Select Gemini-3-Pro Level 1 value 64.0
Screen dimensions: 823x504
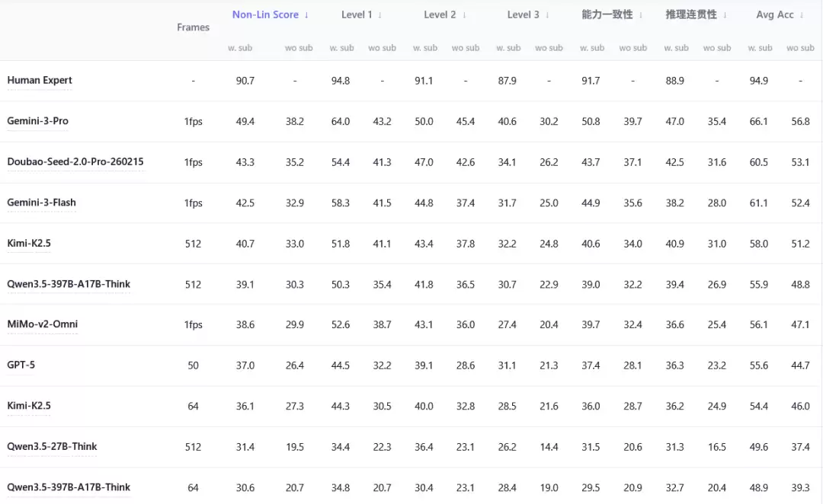point(341,122)
